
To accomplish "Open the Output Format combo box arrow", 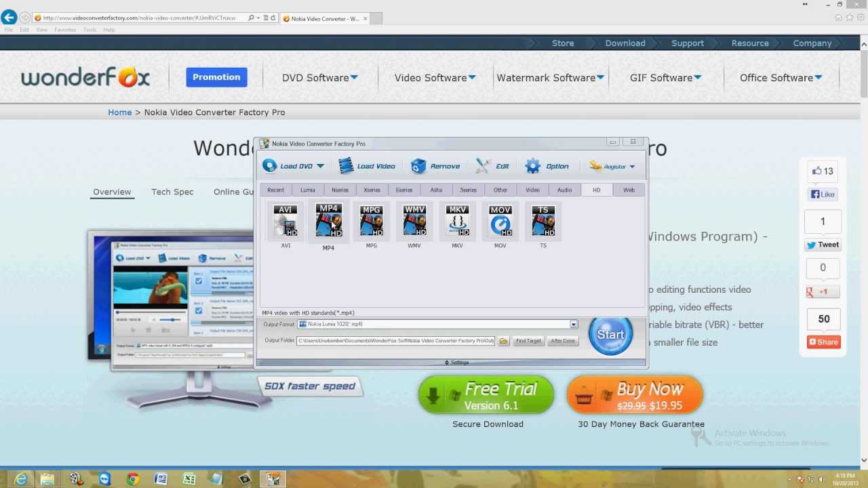I will tap(574, 325).
